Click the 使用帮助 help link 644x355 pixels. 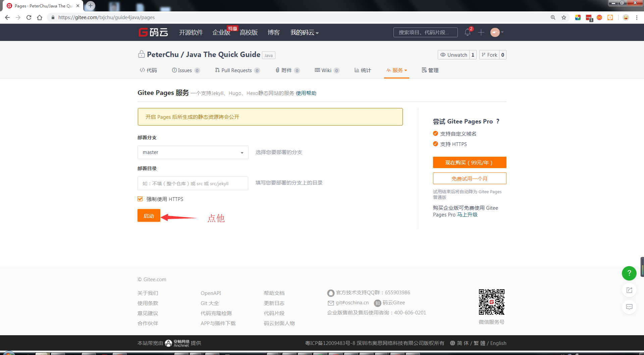306,93
